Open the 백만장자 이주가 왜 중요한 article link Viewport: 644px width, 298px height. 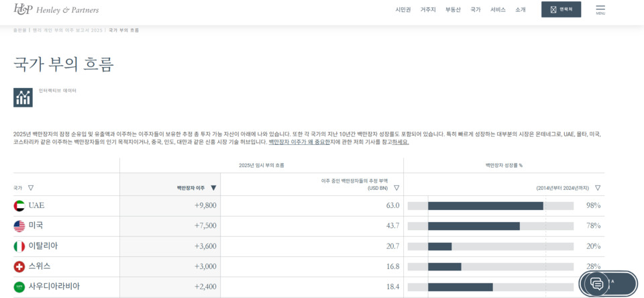pos(299,142)
